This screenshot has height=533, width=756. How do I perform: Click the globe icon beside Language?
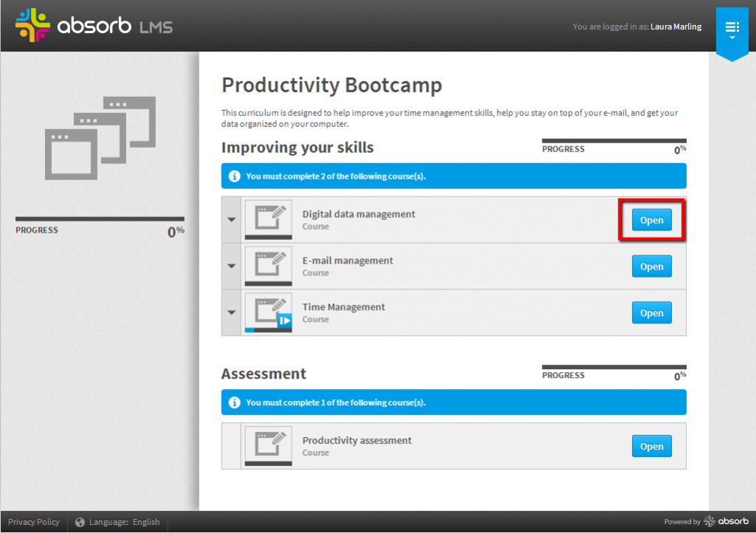80,522
